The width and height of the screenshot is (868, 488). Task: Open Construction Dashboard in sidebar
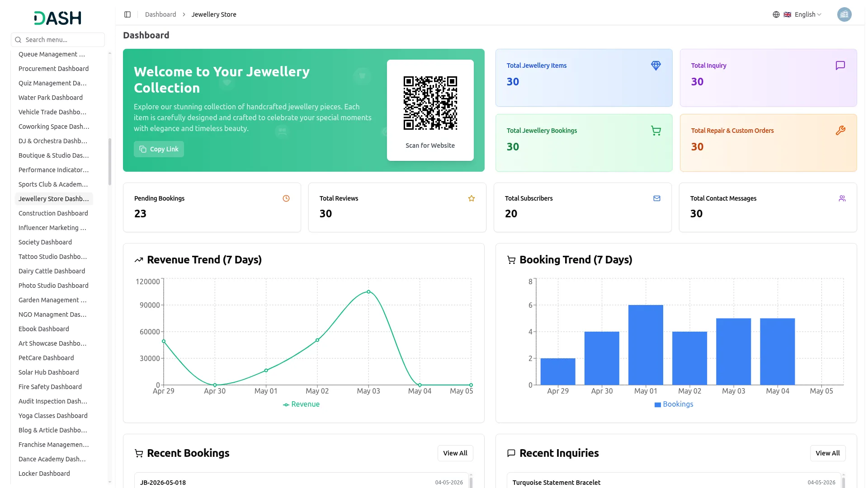[x=54, y=213]
